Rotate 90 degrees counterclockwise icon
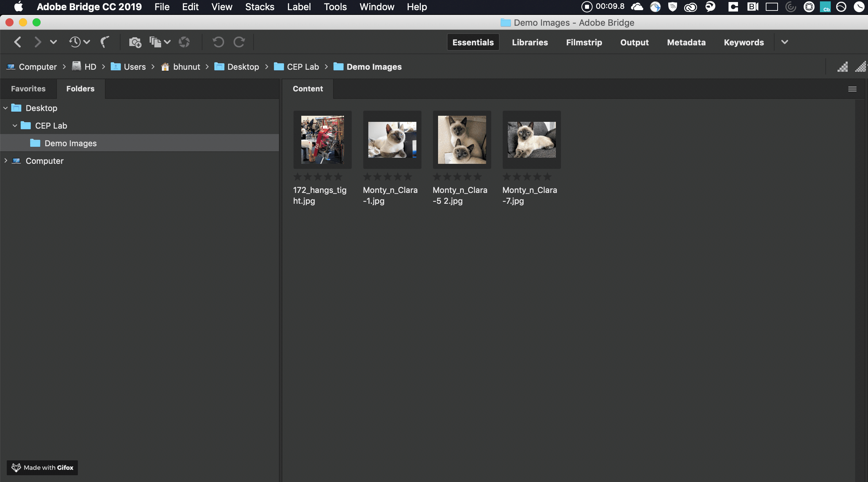Screen dimensions: 868x482 218,42
